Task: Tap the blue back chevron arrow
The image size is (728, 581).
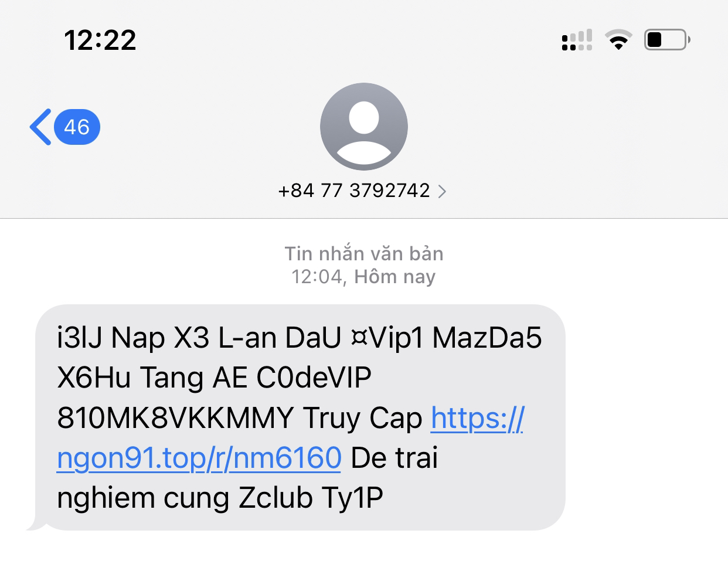Action: [40, 127]
